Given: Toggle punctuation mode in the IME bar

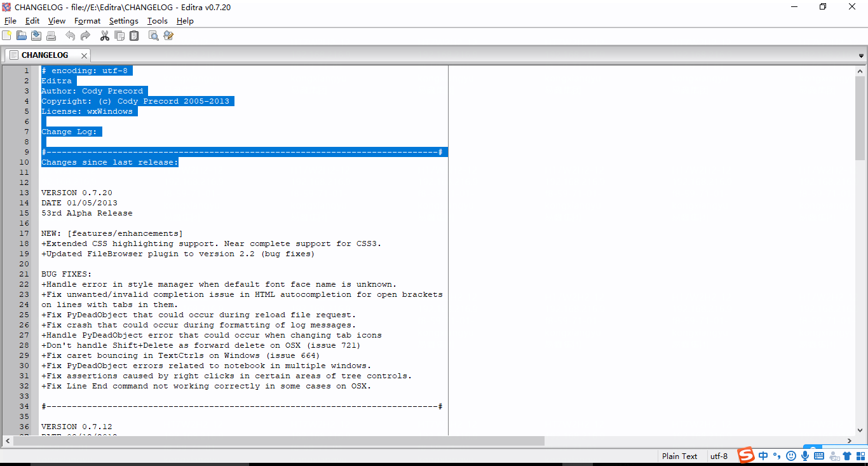Looking at the screenshot, I should click(776, 456).
